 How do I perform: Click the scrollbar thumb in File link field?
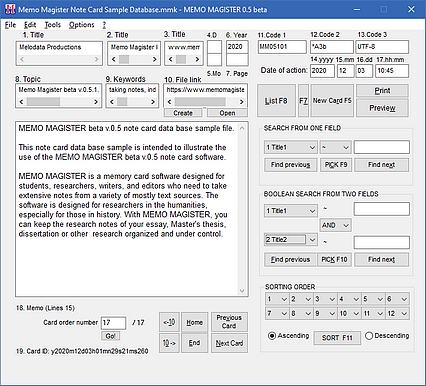click(x=200, y=102)
